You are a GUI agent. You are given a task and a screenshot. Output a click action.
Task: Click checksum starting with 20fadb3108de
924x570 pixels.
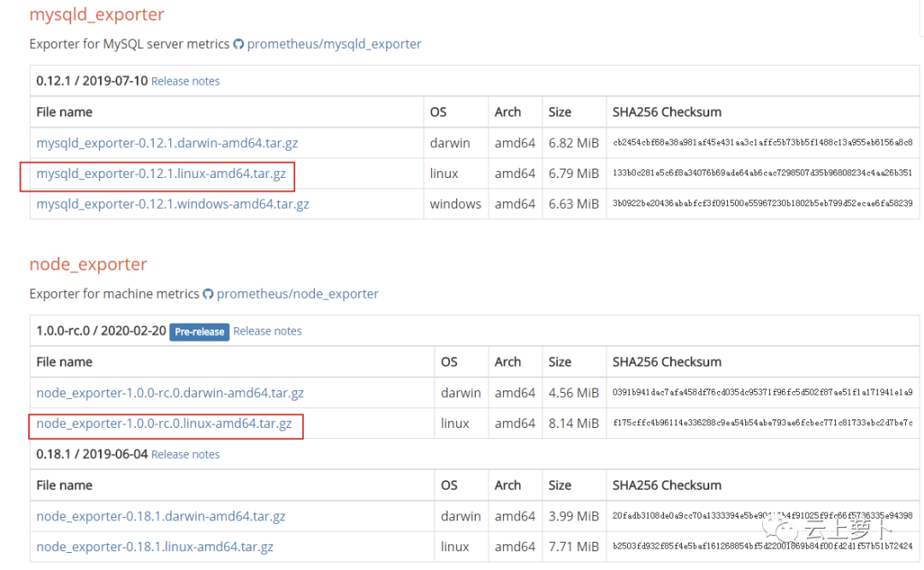point(762,516)
